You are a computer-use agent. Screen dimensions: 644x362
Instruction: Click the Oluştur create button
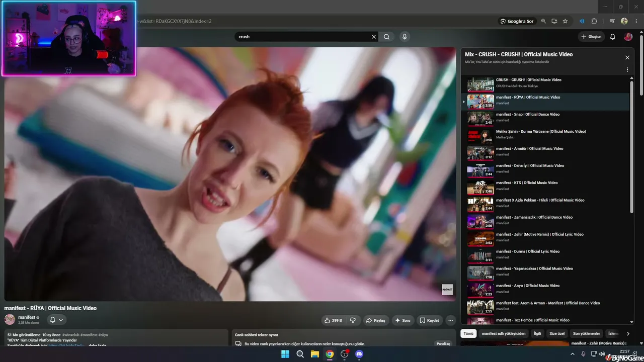[591, 37]
